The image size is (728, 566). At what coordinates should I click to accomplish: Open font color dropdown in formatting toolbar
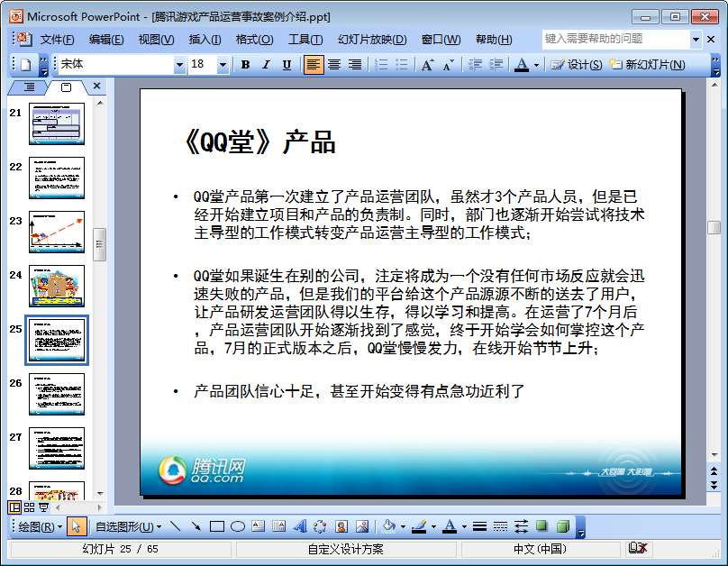536,65
